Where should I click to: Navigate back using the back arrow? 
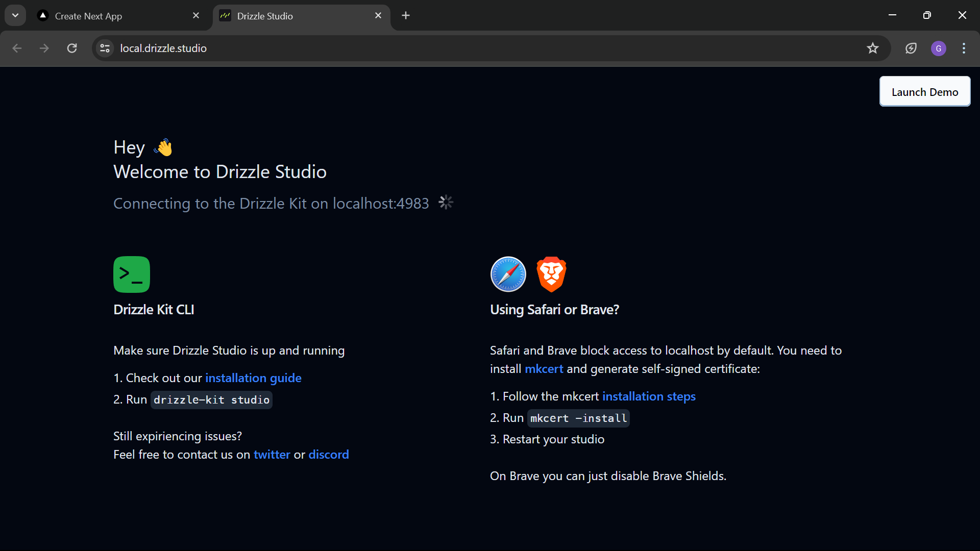[17, 48]
